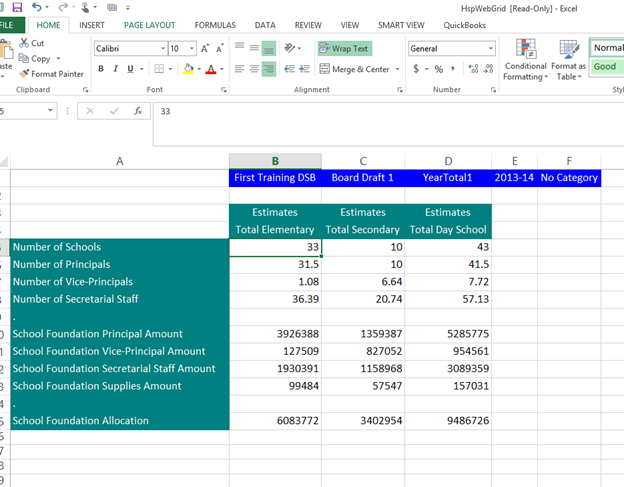
Task: Apply percent style number format
Action: [x=438, y=69]
